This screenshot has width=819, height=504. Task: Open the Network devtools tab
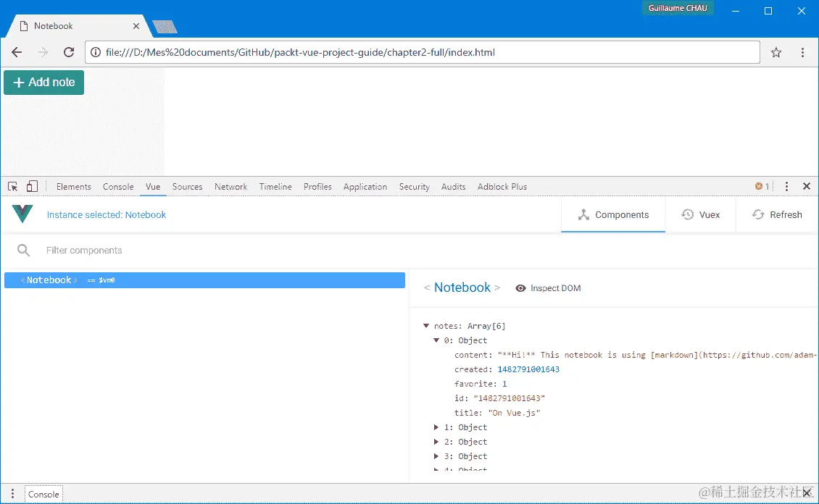coord(231,187)
